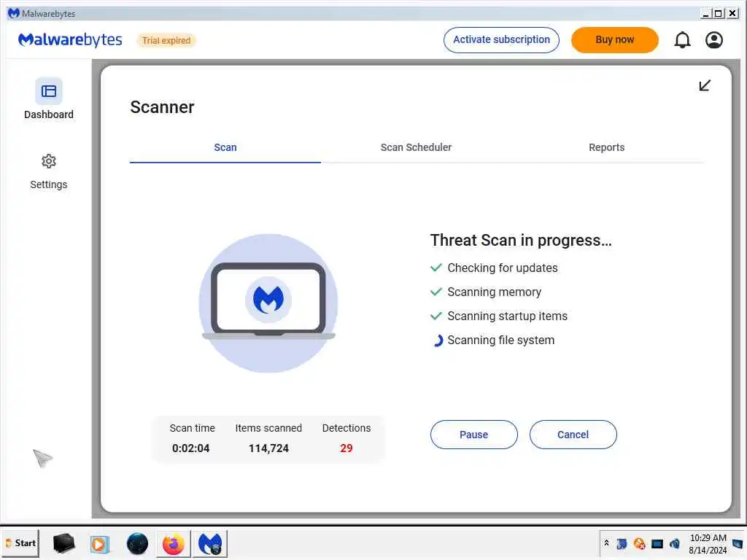Collapse Scanner panel with arrow icon
Screen dimensions: 747x560
click(705, 85)
